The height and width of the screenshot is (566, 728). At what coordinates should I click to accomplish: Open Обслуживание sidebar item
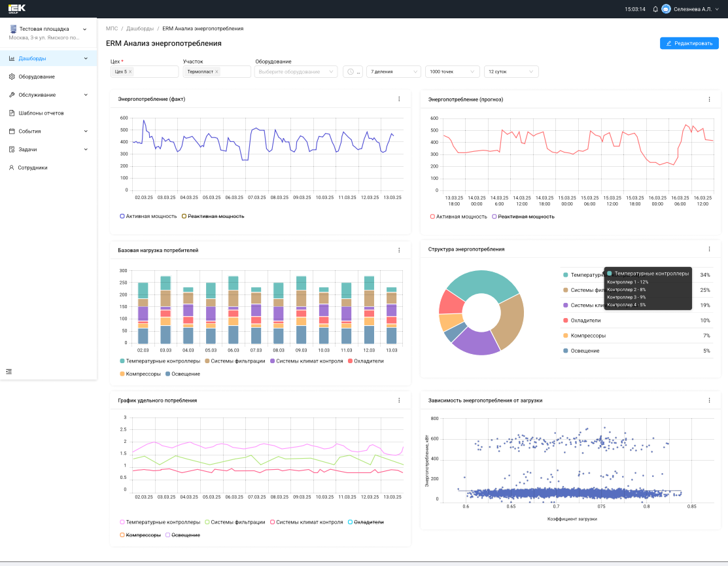48,95
